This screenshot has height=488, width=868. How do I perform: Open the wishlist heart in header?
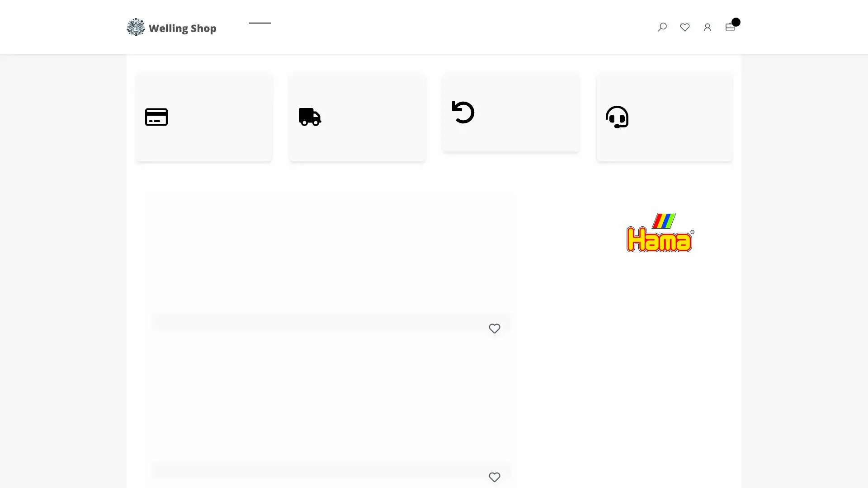[x=685, y=27]
